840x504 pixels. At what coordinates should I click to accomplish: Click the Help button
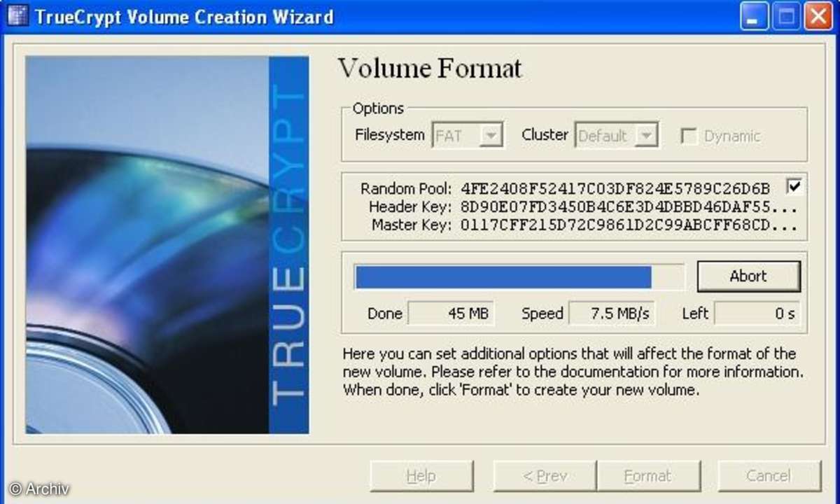421,476
